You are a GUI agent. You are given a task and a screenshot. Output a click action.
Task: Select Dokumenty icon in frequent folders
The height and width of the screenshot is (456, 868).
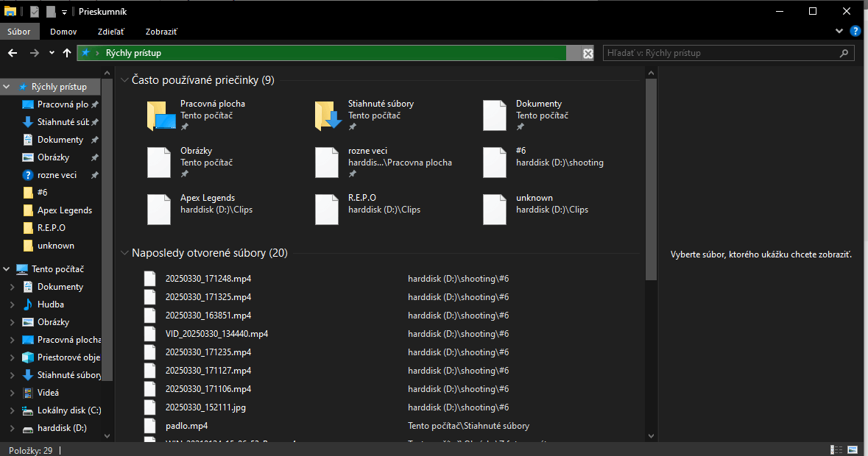pos(494,115)
